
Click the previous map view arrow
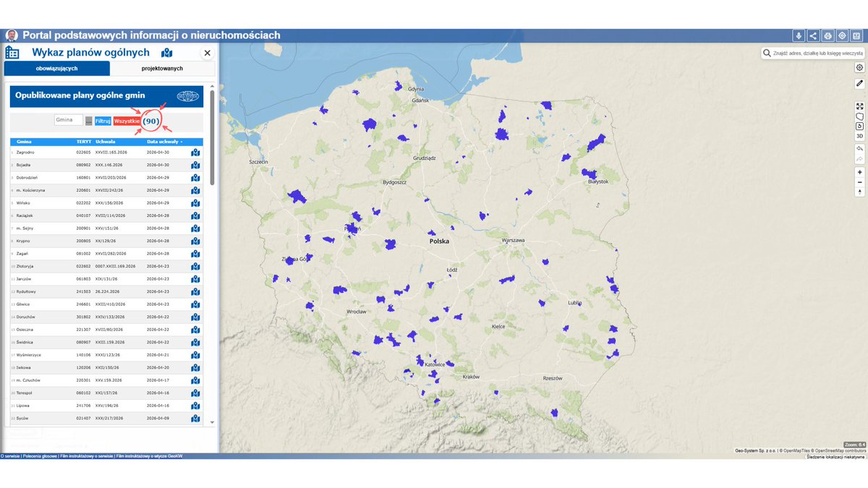click(859, 148)
